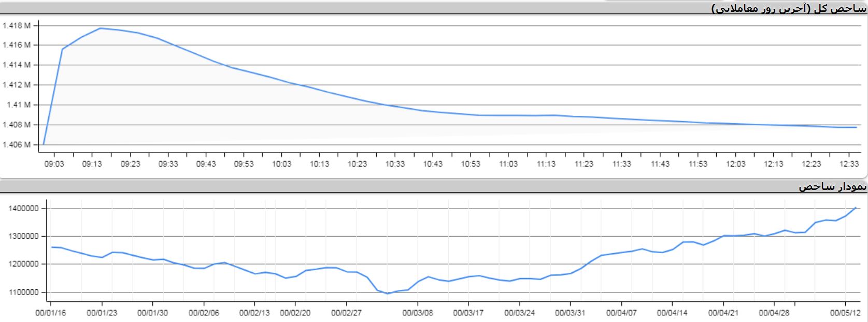Click the 09:03 time axis label

(54, 164)
